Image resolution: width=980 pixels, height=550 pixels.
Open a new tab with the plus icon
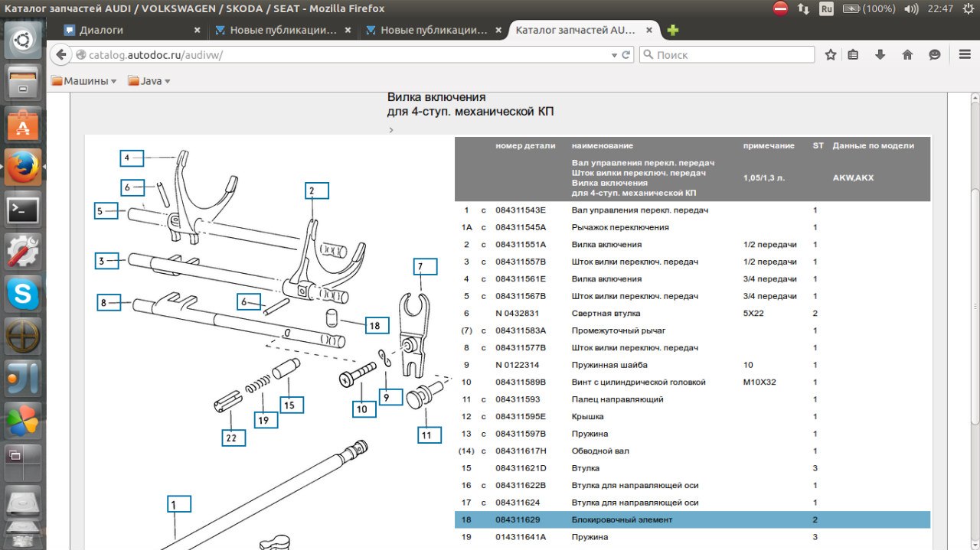tap(672, 31)
